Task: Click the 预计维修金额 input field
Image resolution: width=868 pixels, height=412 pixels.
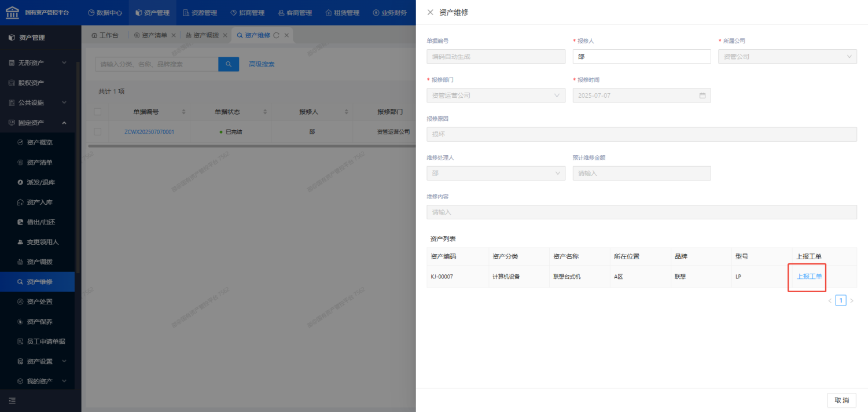Action: [x=642, y=173]
